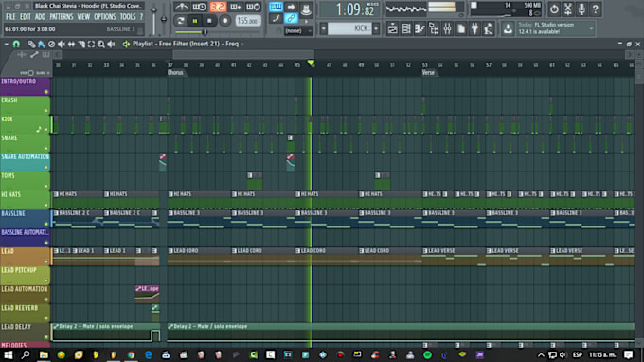This screenshot has height=362, width=644.
Task: Open the piano roll icon
Action: point(420,28)
